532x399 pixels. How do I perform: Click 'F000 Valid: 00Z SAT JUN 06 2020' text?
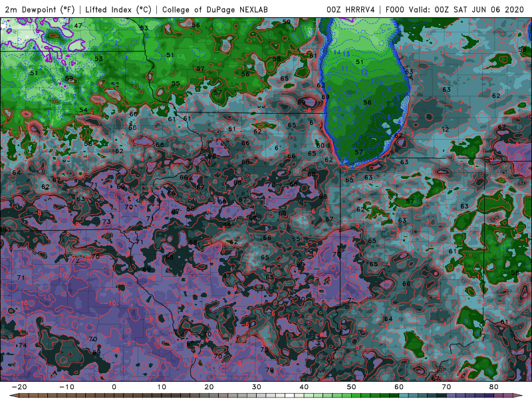455,9
